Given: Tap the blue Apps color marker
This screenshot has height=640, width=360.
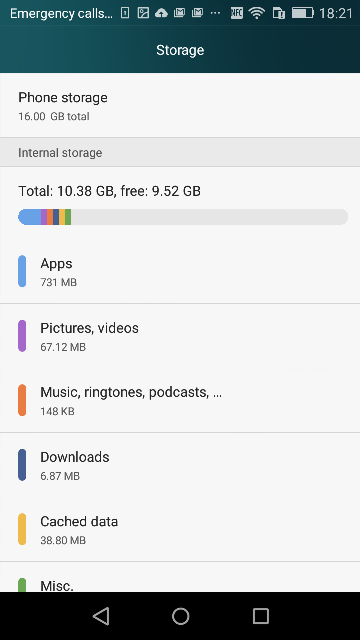Looking at the screenshot, I should pos(22,271).
